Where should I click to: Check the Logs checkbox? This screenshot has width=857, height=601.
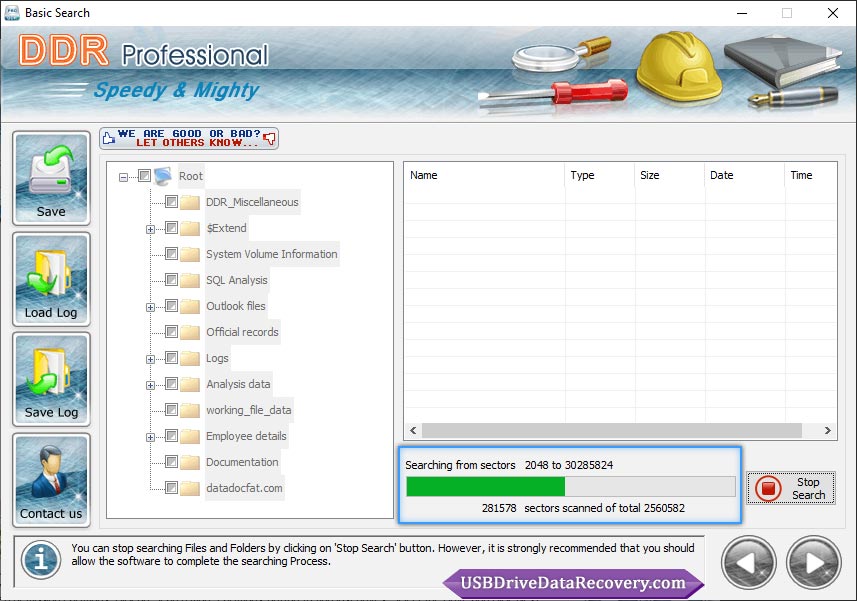(x=171, y=358)
